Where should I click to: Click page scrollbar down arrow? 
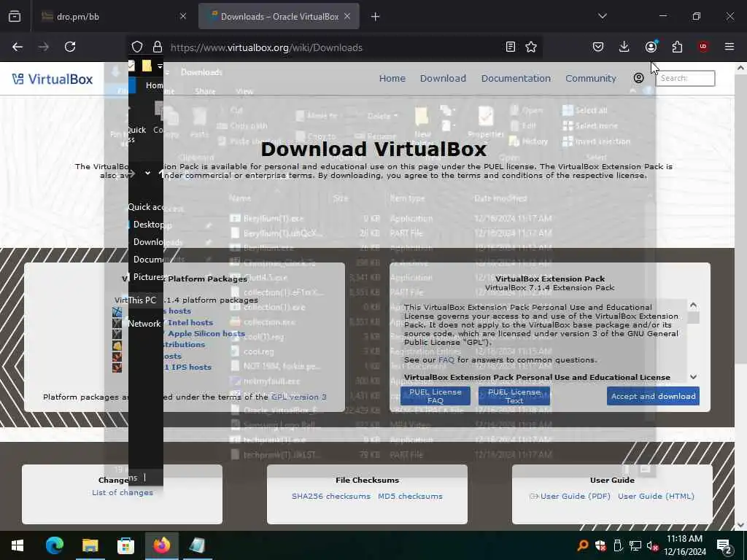741,524
